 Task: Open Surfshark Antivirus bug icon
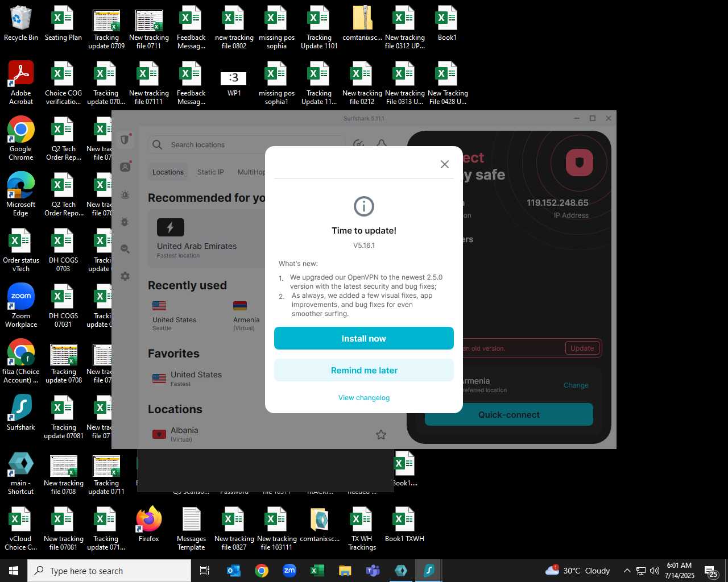point(125,222)
